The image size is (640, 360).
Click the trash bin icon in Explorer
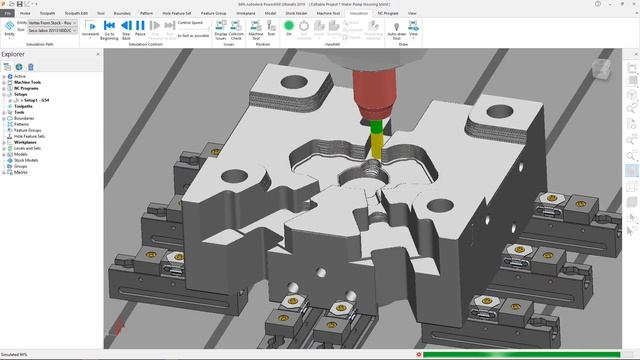tap(31, 67)
